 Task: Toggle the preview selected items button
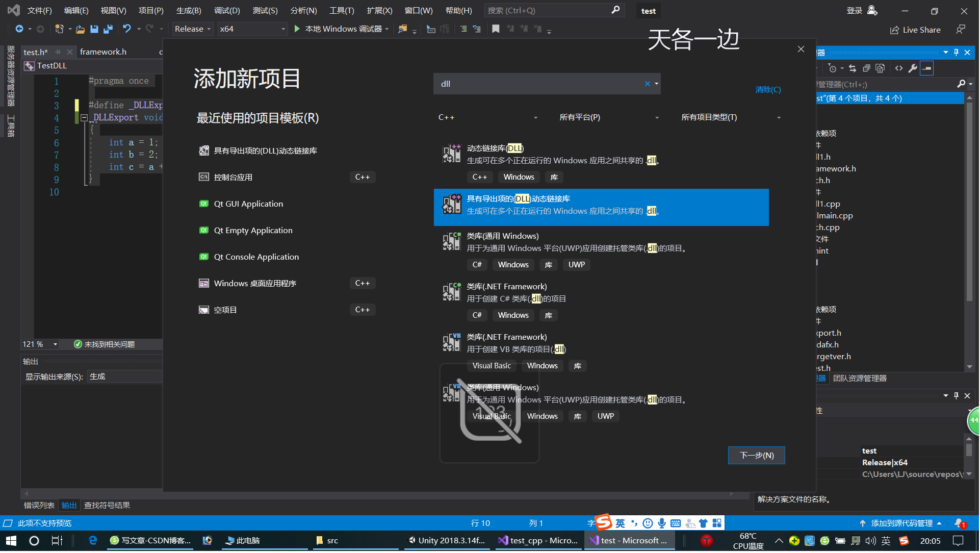pos(927,68)
